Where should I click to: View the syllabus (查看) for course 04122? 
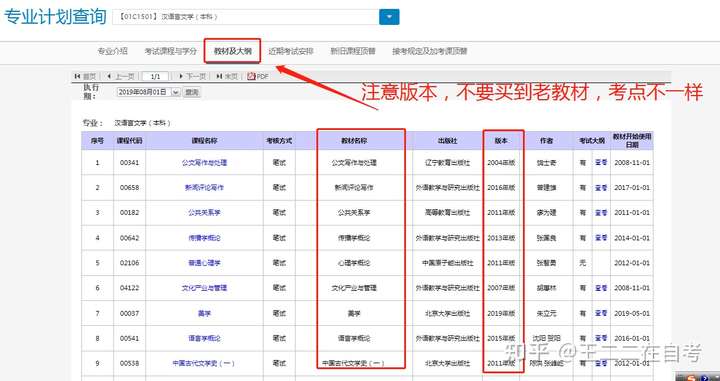601,288
